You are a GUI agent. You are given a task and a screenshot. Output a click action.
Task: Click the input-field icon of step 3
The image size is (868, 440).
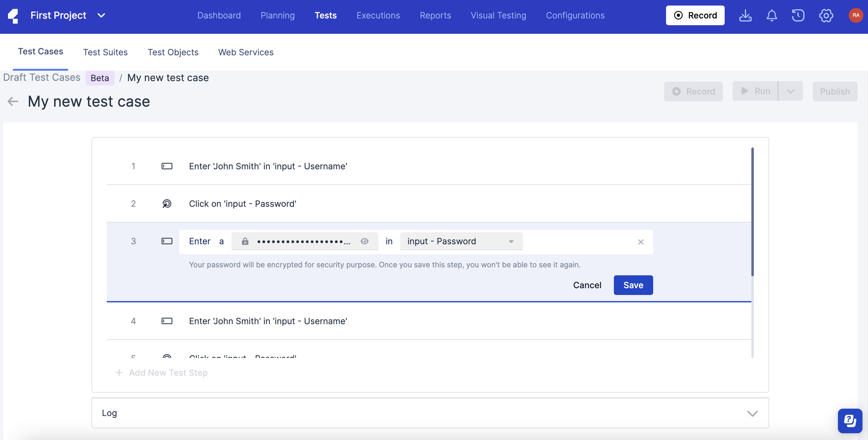click(x=167, y=241)
